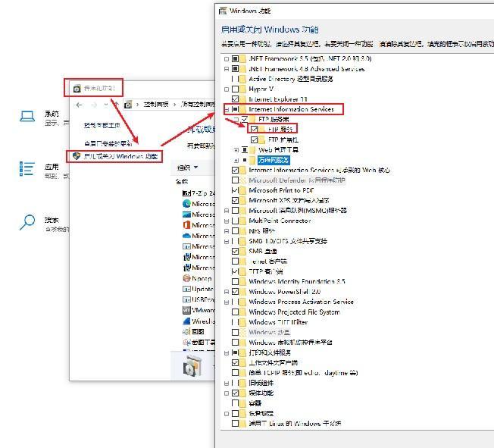494x448 pixels.
Task: Toggle the Internet Explorer 11 checkbox
Action: [x=235, y=99]
